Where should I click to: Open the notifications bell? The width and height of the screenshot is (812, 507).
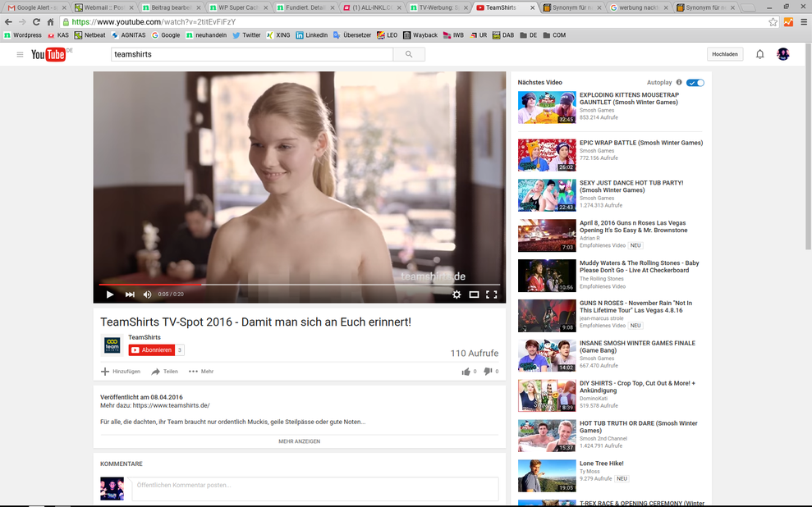[x=759, y=54]
